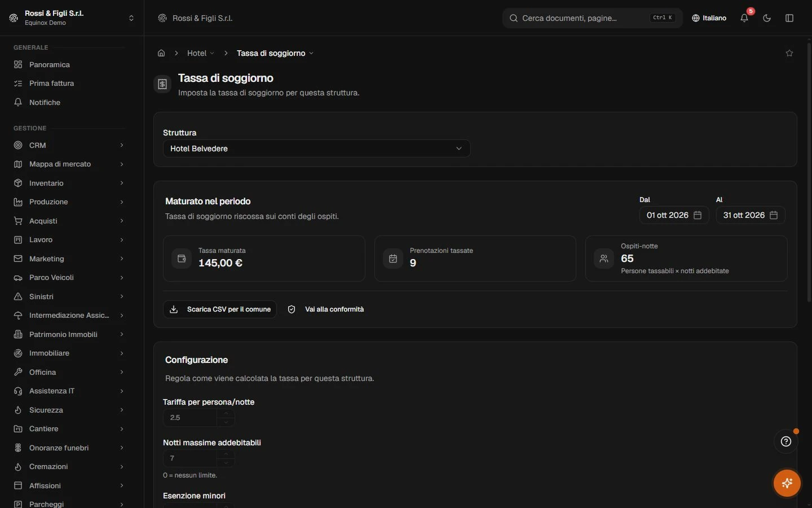The width and height of the screenshot is (812, 508).
Task: Open the help question mark button
Action: tap(786, 441)
